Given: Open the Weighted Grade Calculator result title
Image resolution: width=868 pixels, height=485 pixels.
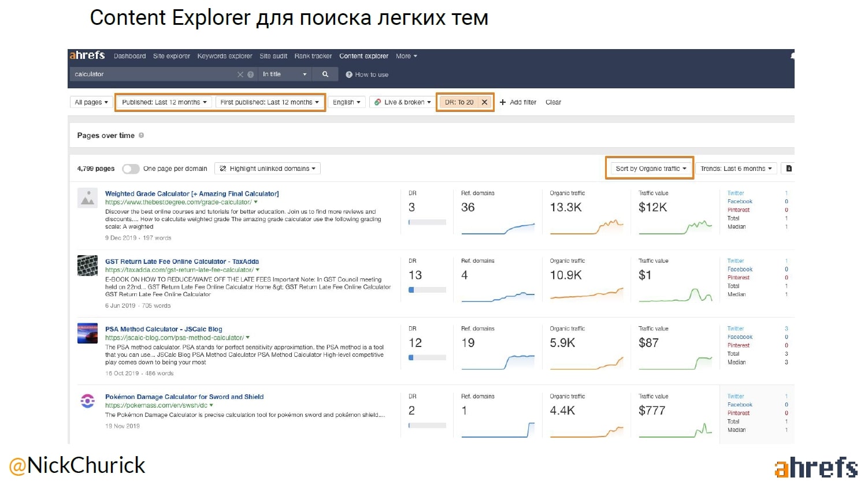Looking at the screenshot, I should [192, 194].
